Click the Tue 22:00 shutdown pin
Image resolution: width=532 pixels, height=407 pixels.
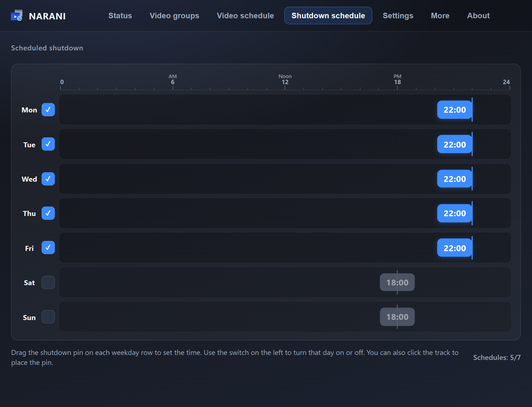pos(455,144)
